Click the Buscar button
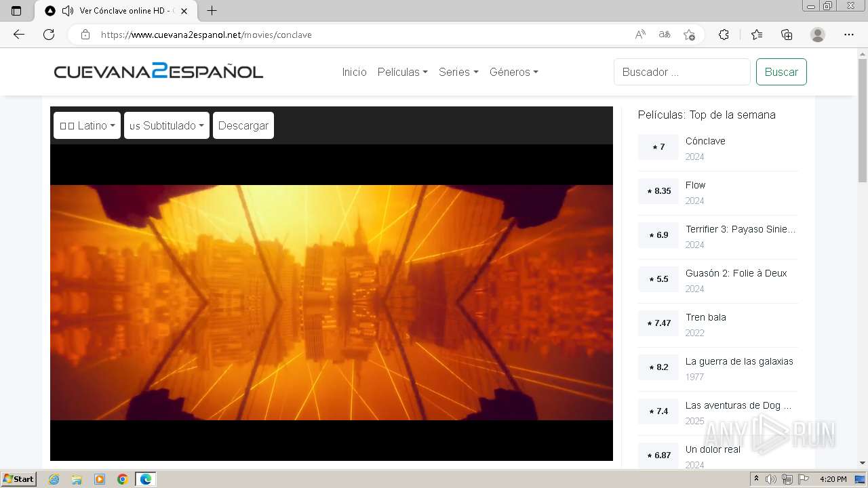The width and height of the screenshot is (868, 488). (781, 72)
